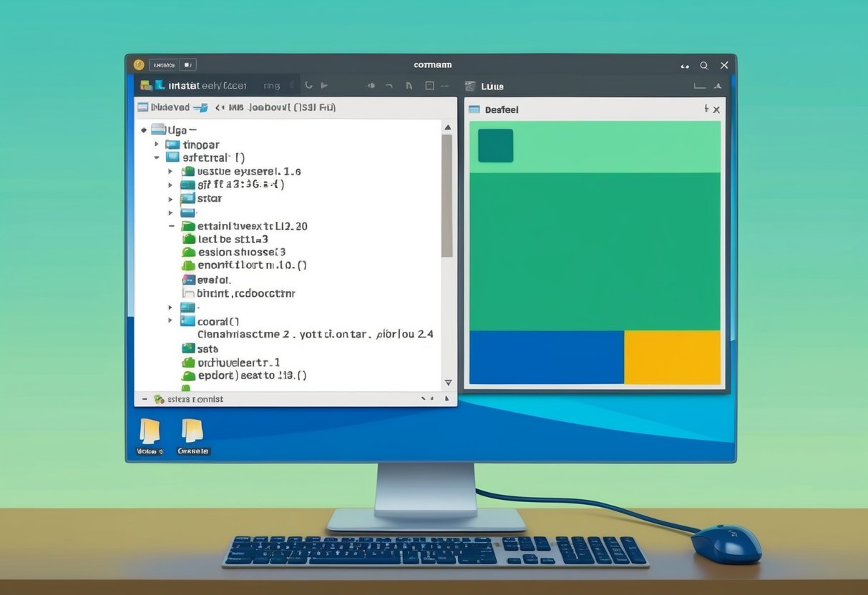This screenshot has width=868, height=595.
Task: Click the green play arrow in the toolbar
Action: [x=323, y=85]
